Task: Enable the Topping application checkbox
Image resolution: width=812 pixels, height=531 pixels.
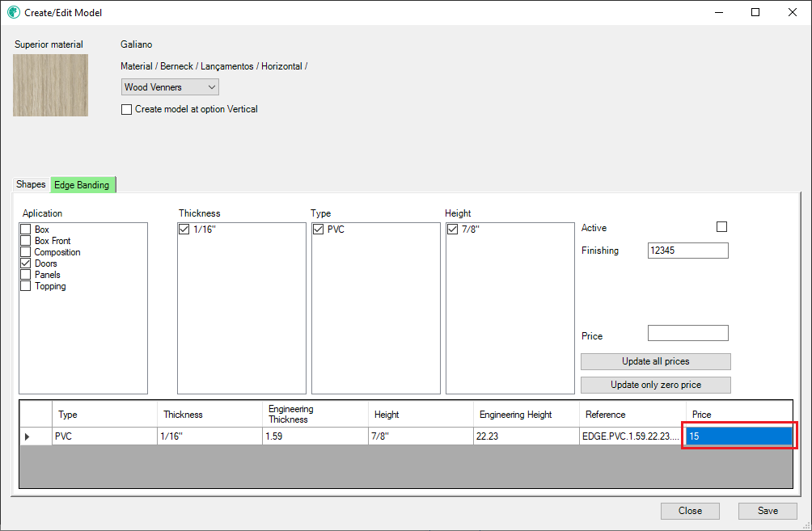Action: coord(26,286)
